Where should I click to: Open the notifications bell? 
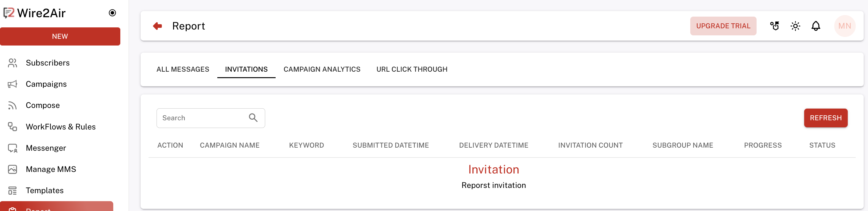tap(816, 26)
